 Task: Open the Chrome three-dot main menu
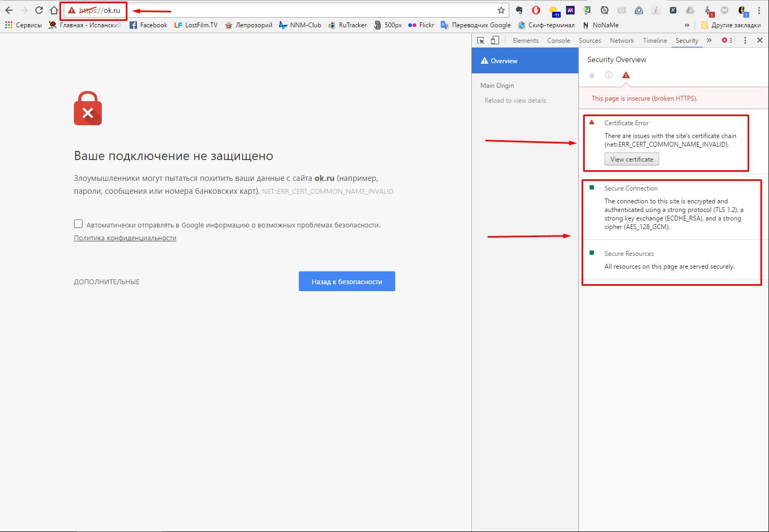(x=759, y=10)
